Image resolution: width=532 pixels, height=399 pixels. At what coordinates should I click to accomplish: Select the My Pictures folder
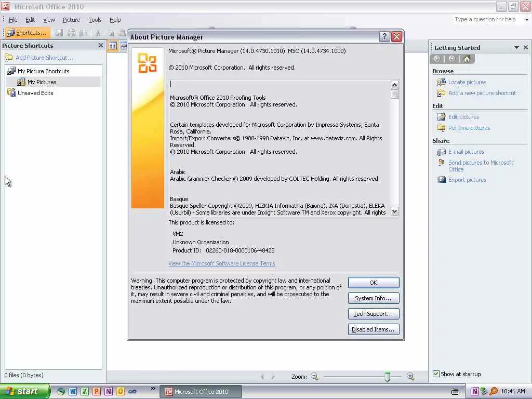[x=42, y=82]
